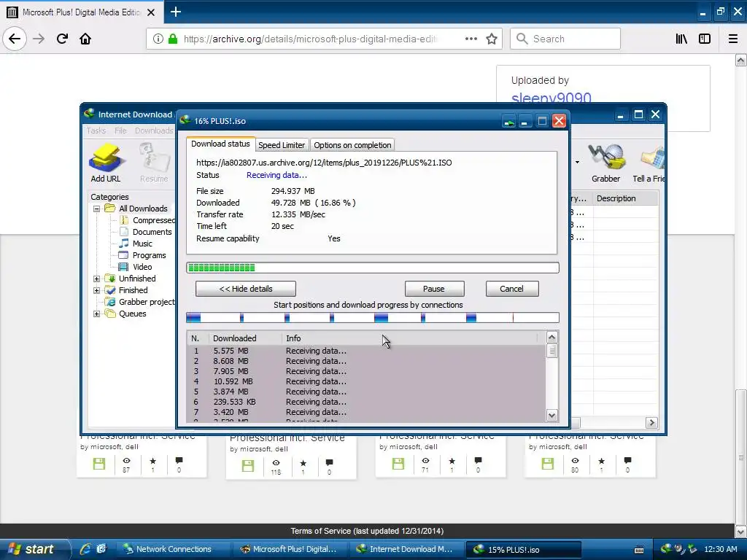Click the connections progress segment bar
747x560 pixels.
coord(373,318)
